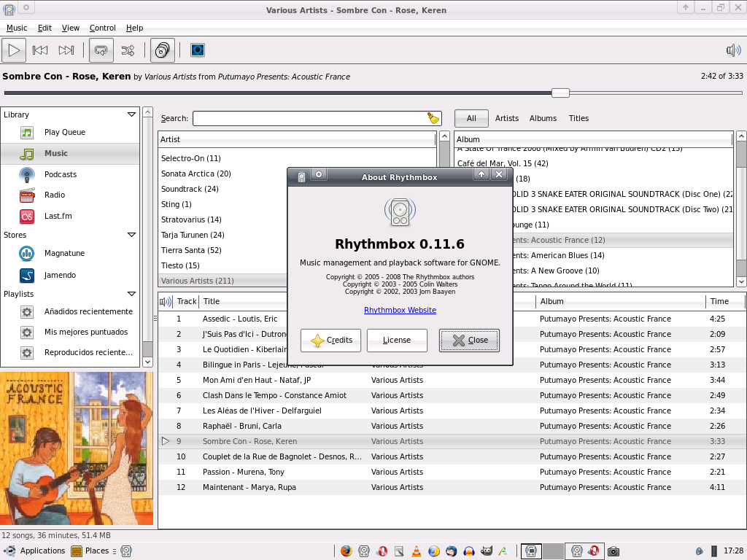
Task: Adjust volume with the speaker icon
Action: pyautogui.click(x=733, y=50)
